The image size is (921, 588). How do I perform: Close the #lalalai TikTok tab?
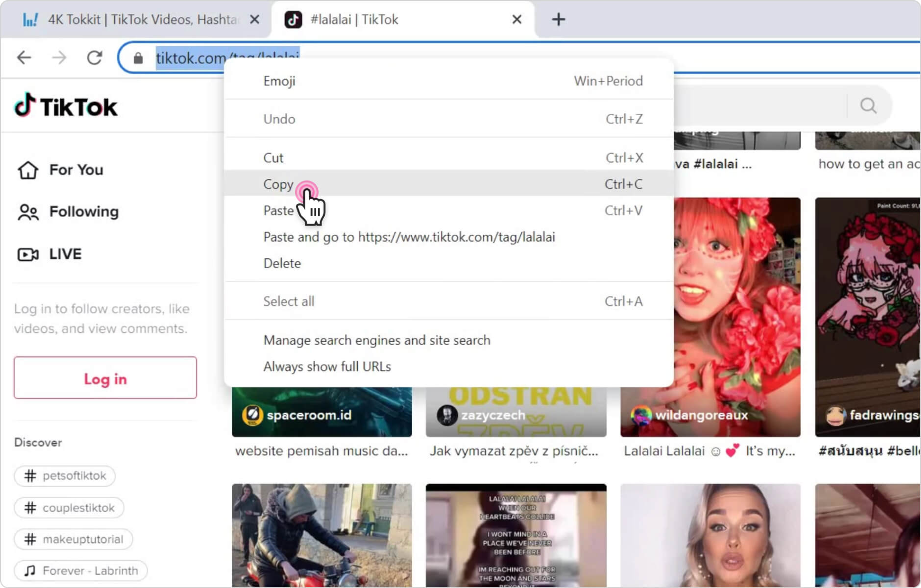coord(516,19)
